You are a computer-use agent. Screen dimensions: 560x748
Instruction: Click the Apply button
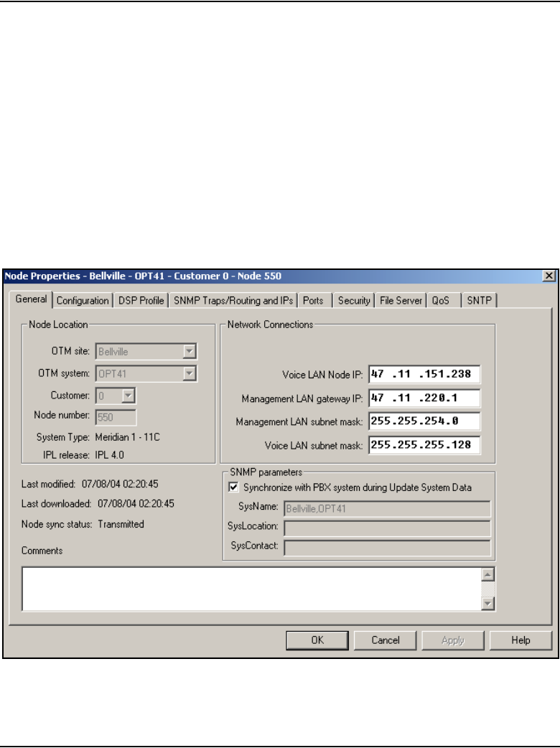pyautogui.click(x=453, y=640)
